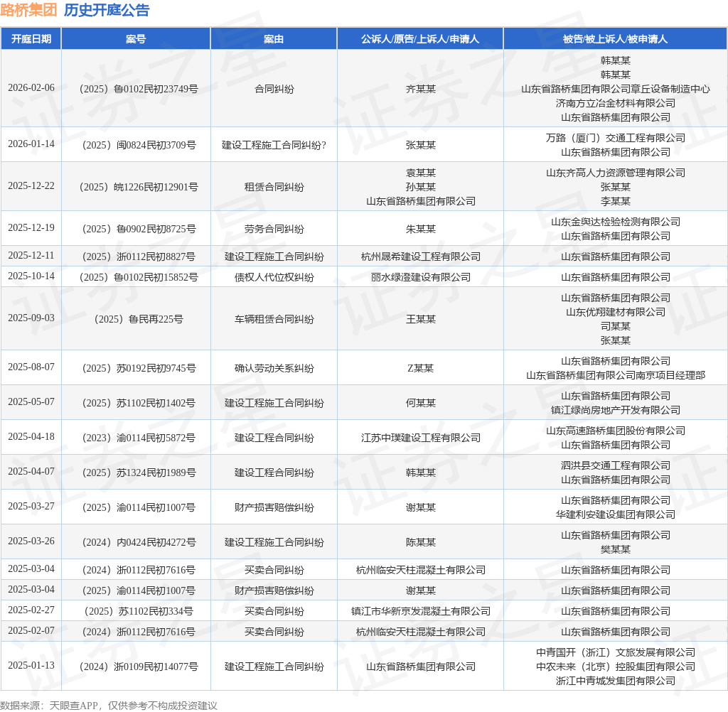Click defendant 司某某
Viewport: 728px width, 712px height.
tap(615, 326)
